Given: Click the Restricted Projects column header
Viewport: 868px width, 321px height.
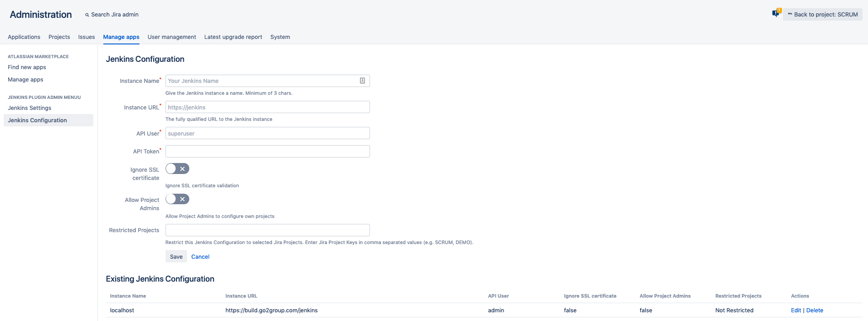Looking at the screenshot, I should tap(738, 296).
